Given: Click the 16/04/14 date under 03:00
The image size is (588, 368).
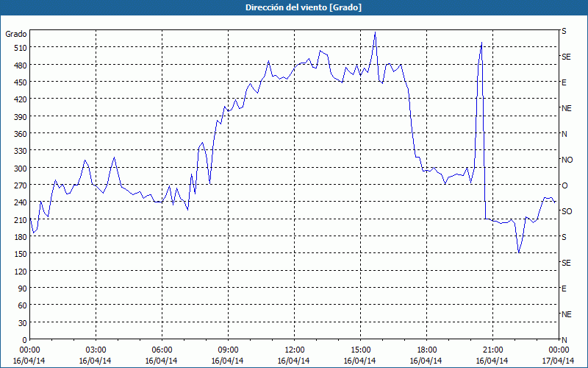Looking at the screenshot, I should [96, 361].
